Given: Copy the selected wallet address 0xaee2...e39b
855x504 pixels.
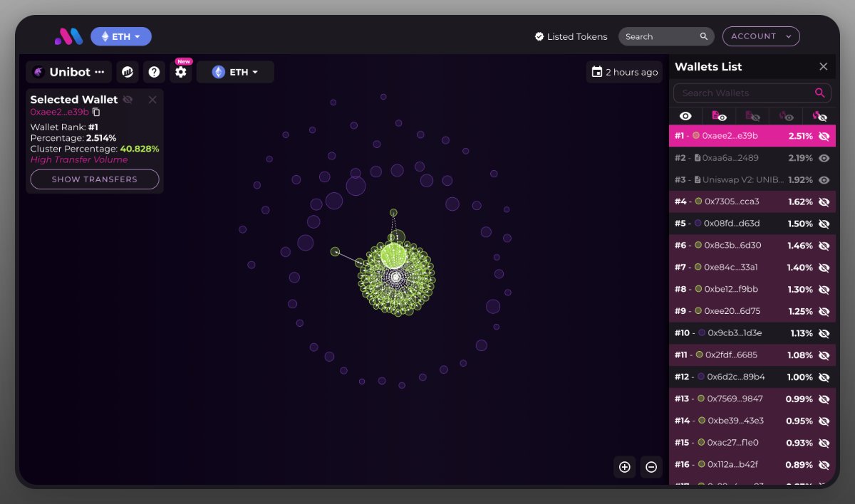Looking at the screenshot, I should 96,112.
